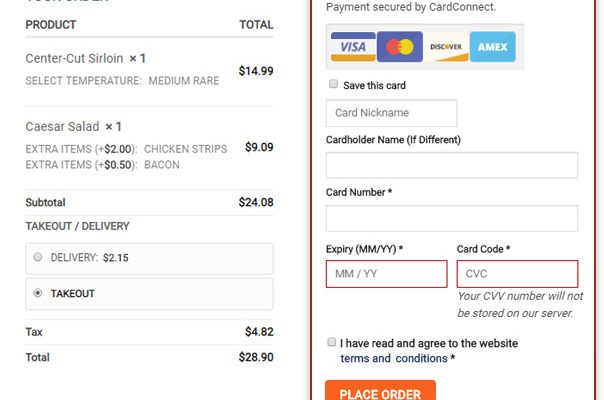
Task: Click the AMEX card icon
Action: tap(493, 47)
